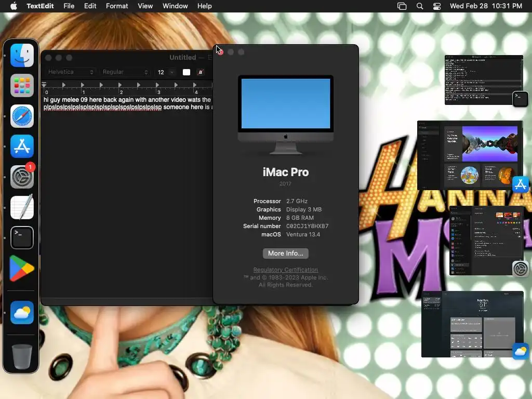
Task: Open the App Store dock icon
Action: [22, 146]
